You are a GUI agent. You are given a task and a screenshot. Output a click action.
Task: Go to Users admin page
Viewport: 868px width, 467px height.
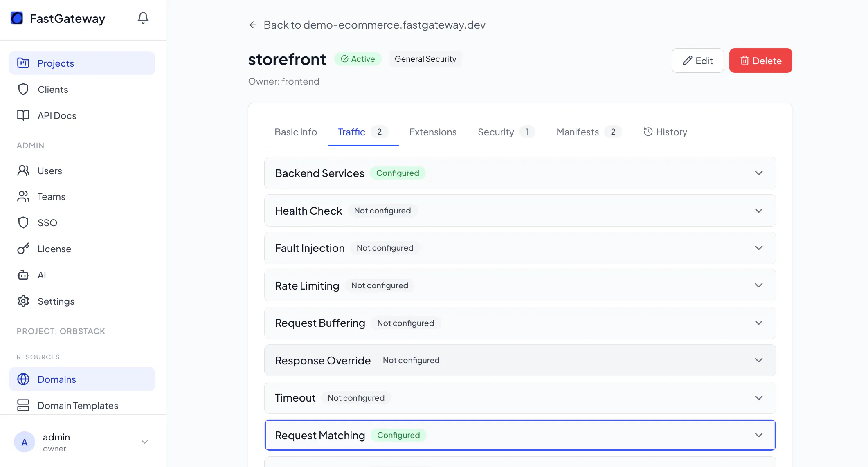click(82, 171)
